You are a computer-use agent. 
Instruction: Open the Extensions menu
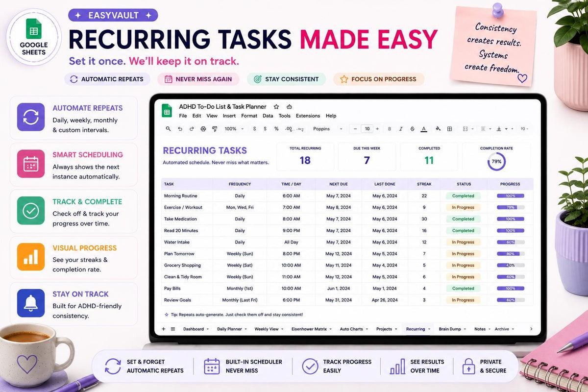pyautogui.click(x=308, y=116)
